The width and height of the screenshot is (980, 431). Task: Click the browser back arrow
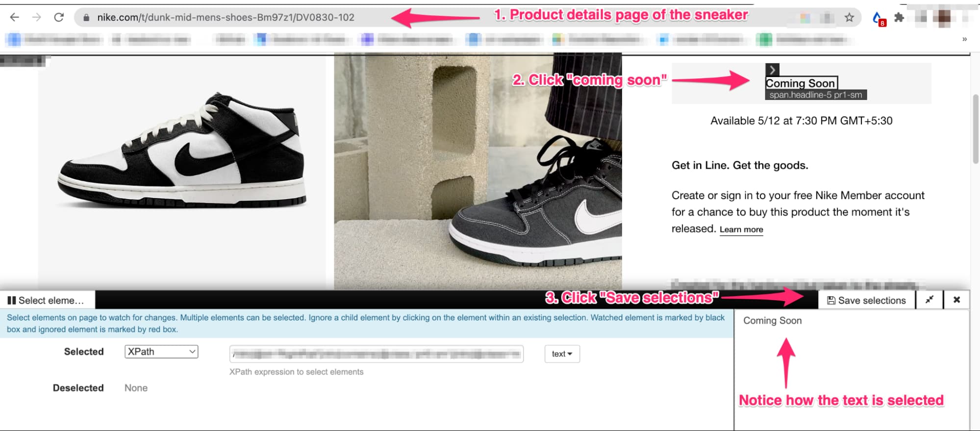point(14,17)
